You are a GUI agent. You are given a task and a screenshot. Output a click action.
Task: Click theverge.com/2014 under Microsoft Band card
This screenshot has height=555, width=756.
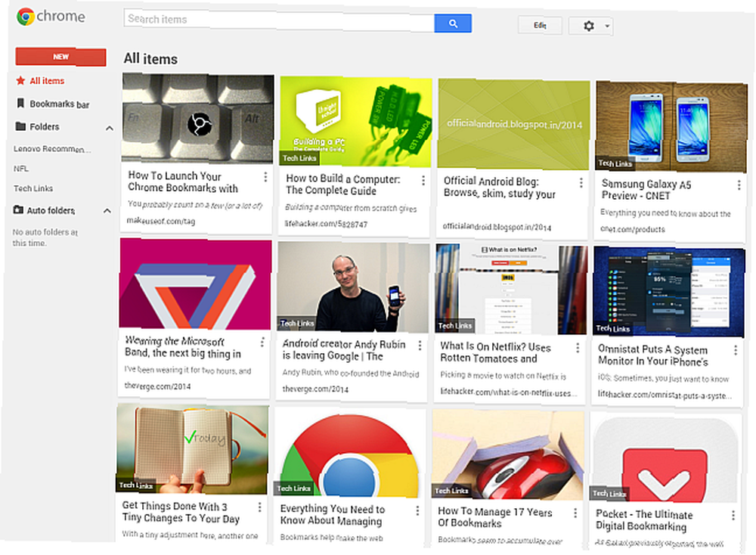(x=158, y=386)
